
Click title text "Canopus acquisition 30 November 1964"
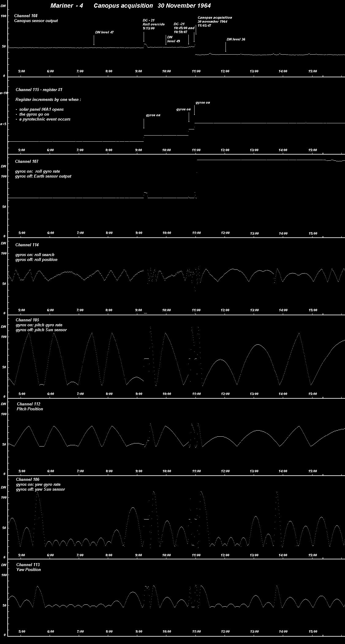152,6
